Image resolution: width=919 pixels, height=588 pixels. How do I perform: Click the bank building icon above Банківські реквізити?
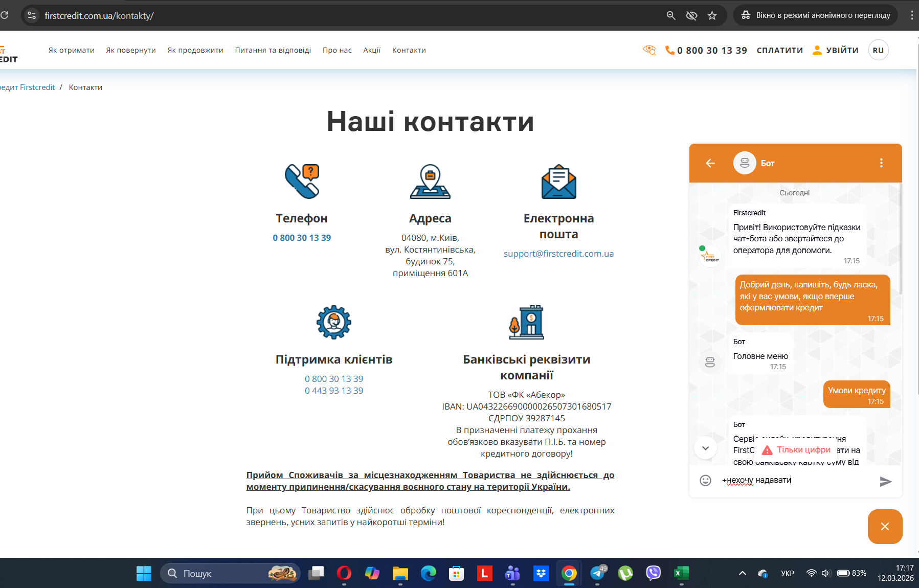pyautogui.click(x=527, y=322)
